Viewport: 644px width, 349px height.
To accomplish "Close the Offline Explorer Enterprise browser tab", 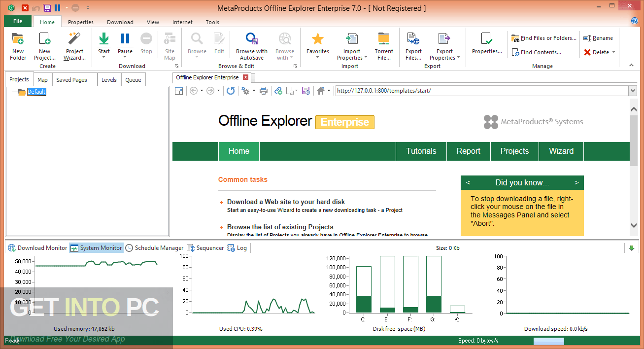I will (x=245, y=77).
